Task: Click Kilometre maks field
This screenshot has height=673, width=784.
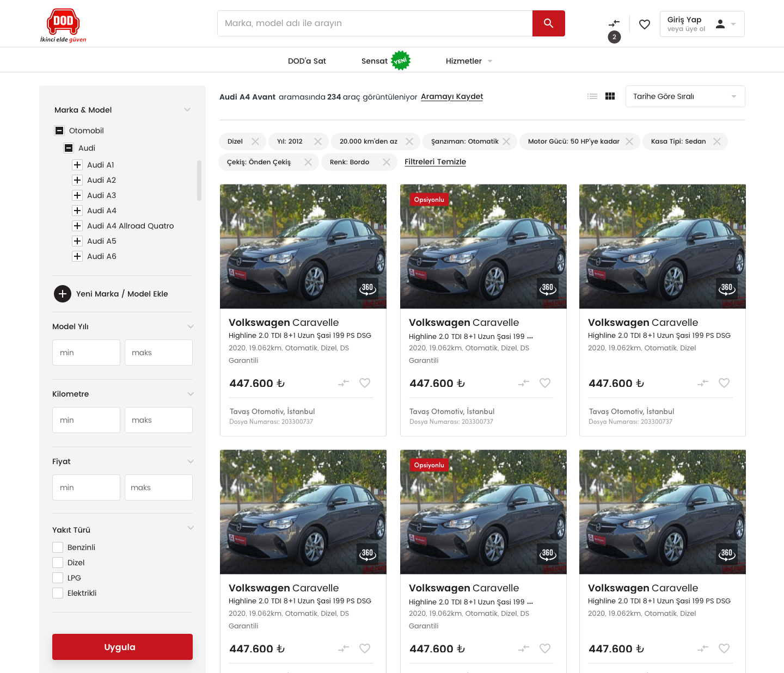Action: click(x=158, y=420)
